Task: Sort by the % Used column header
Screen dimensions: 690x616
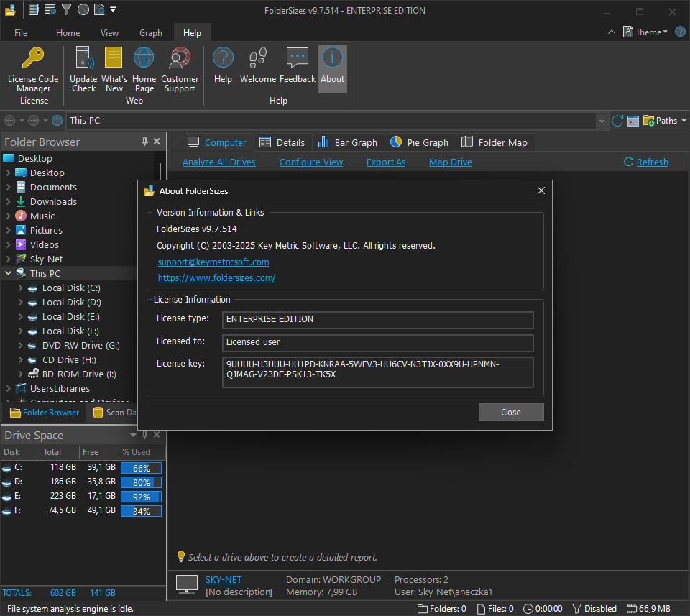Action: pyautogui.click(x=136, y=452)
